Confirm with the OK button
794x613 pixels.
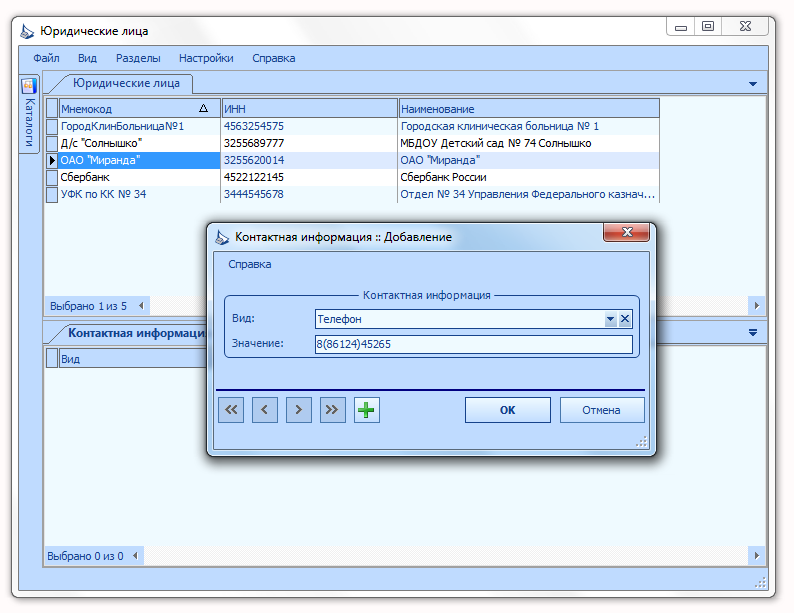pyautogui.click(x=507, y=410)
